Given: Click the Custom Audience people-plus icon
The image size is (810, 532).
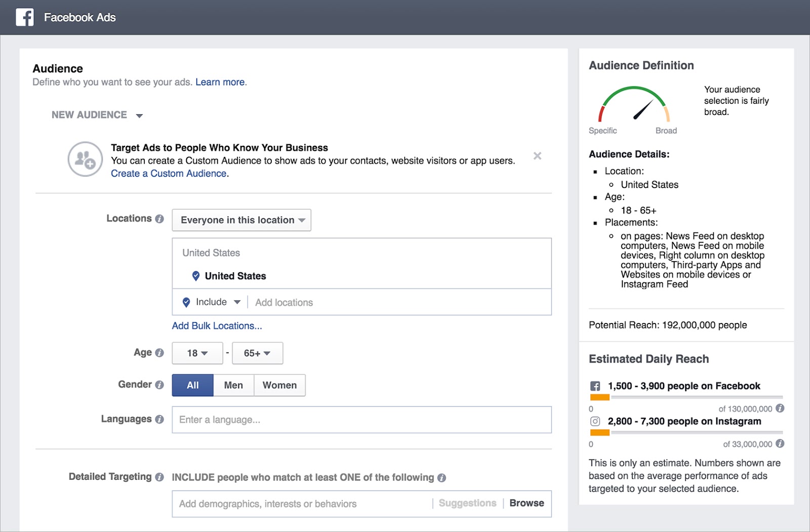Looking at the screenshot, I should click(x=85, y=159).
